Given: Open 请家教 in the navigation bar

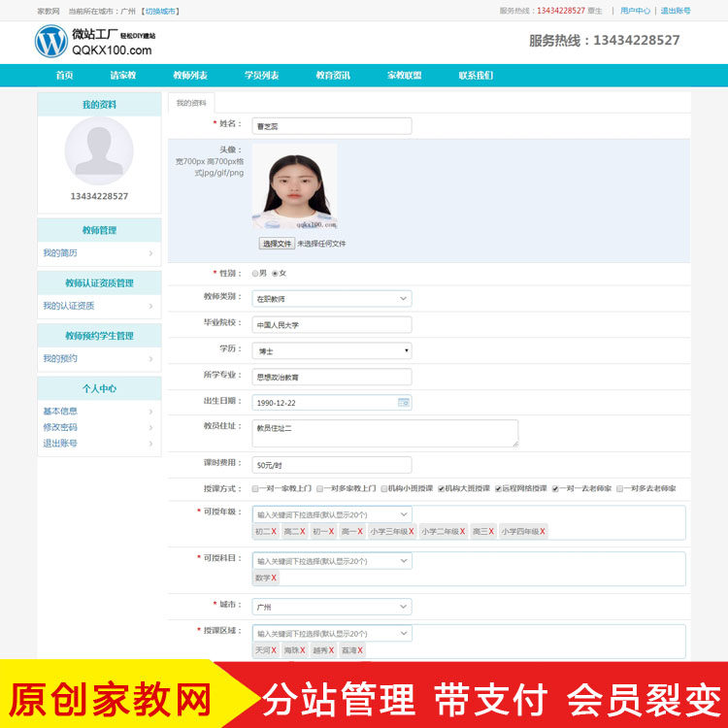Looking at the screenshot, I should (x=122, y=75).
